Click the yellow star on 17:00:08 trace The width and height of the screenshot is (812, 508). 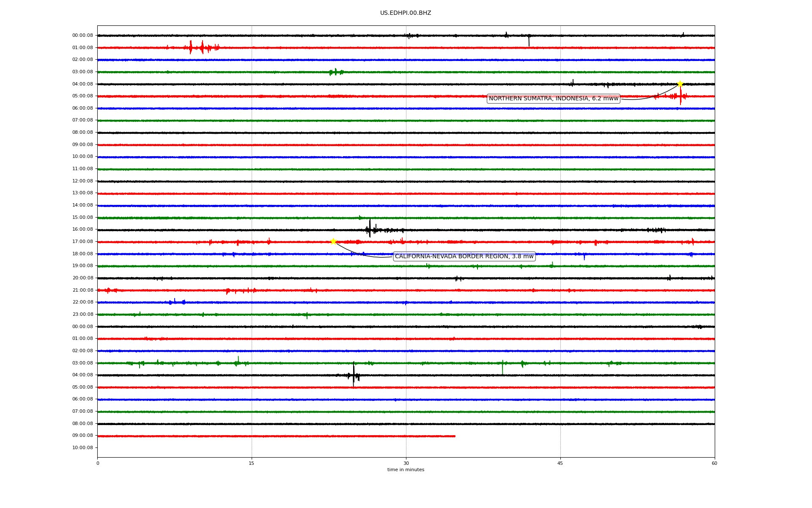[333, 241]
